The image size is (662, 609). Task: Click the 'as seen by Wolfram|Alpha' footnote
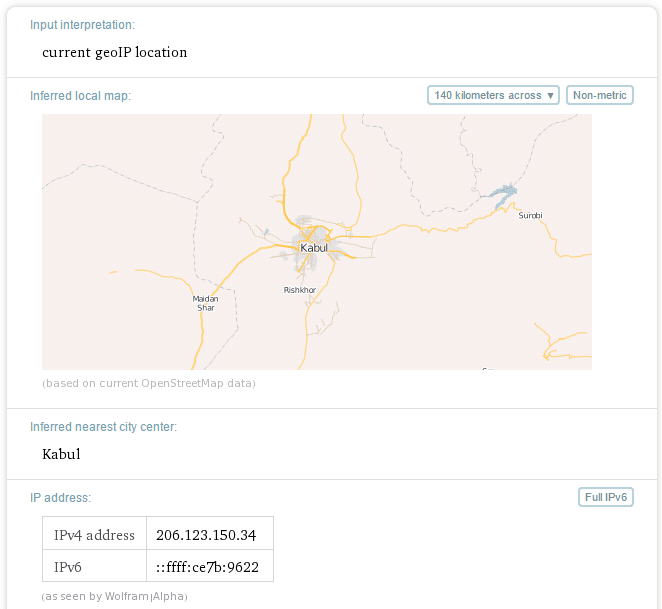pyautogui.click(x=114, y=596)
